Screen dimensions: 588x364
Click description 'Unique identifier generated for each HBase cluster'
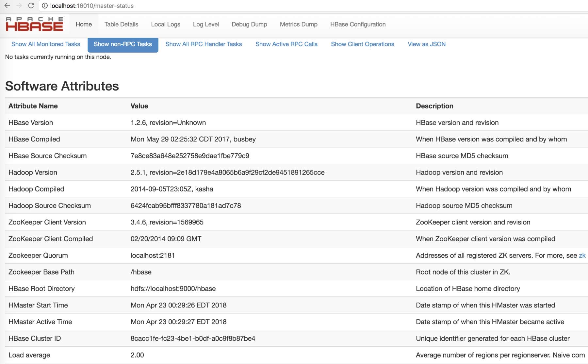point(493,339)
